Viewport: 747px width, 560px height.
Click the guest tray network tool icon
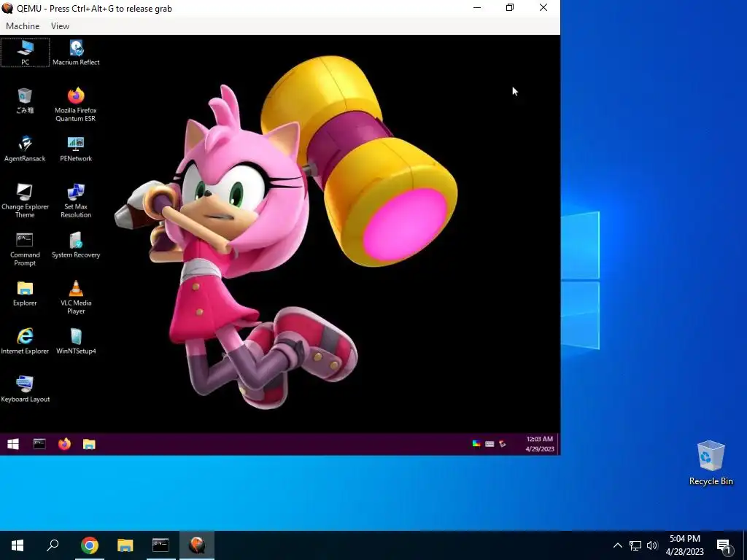502,444
